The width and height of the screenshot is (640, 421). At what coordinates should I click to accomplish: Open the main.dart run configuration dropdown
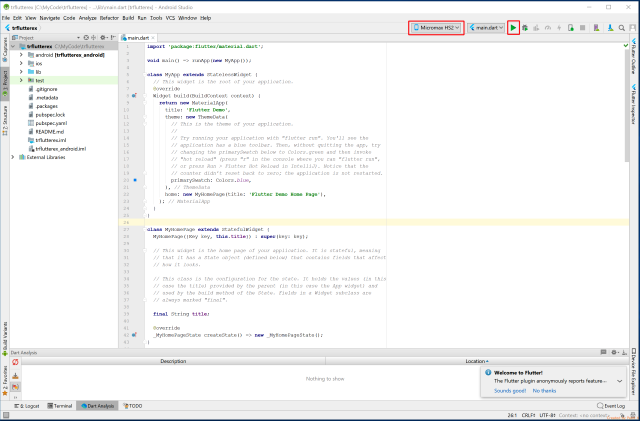[x=486, y=28]
